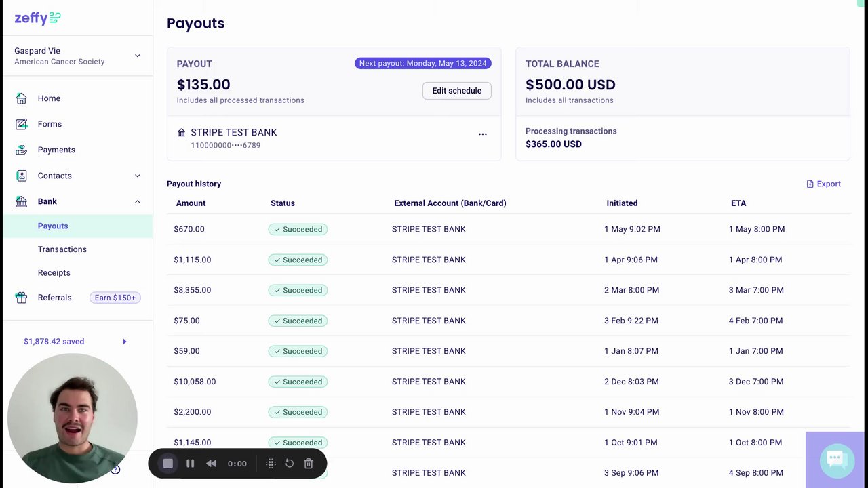Screen dimensions: 868x488
Task: Click the Edit schedule button
Action: [456, 91]
